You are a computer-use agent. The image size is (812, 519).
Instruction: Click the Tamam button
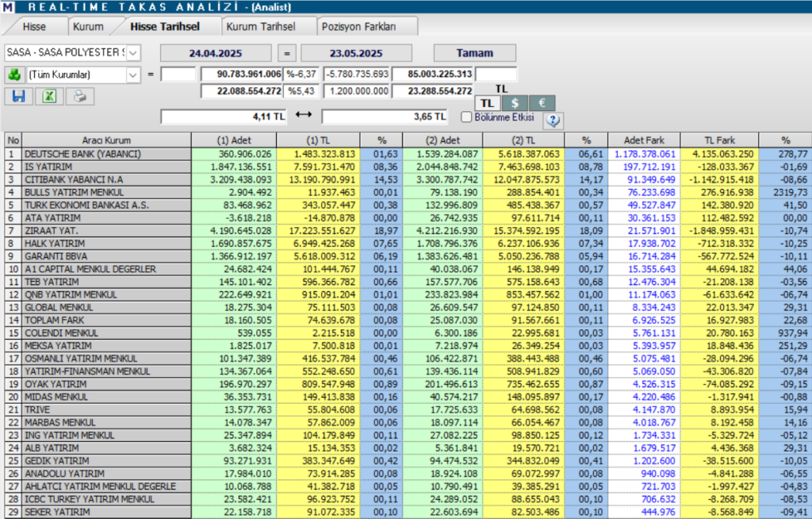(475, 53)
